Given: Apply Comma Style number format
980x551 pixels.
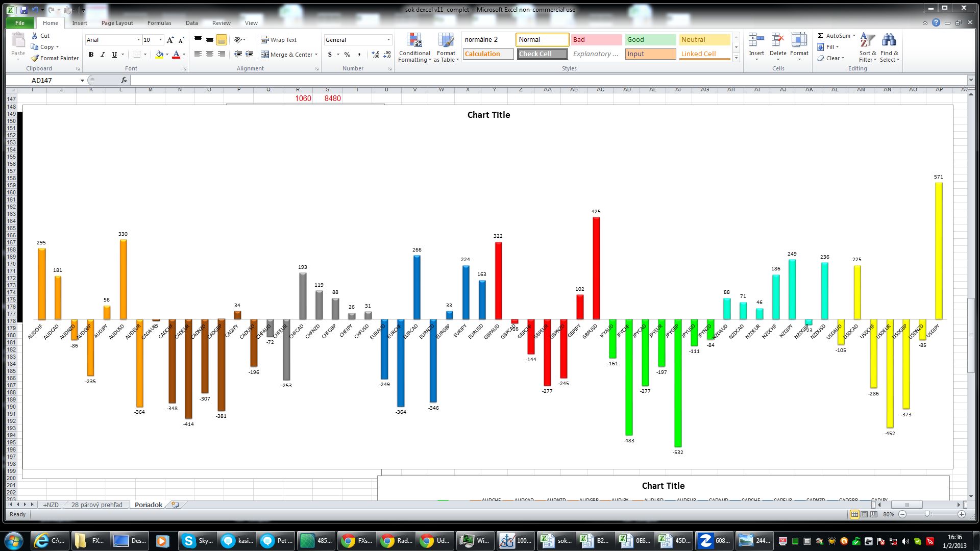Looking at the screenshot, I should 359,55.
